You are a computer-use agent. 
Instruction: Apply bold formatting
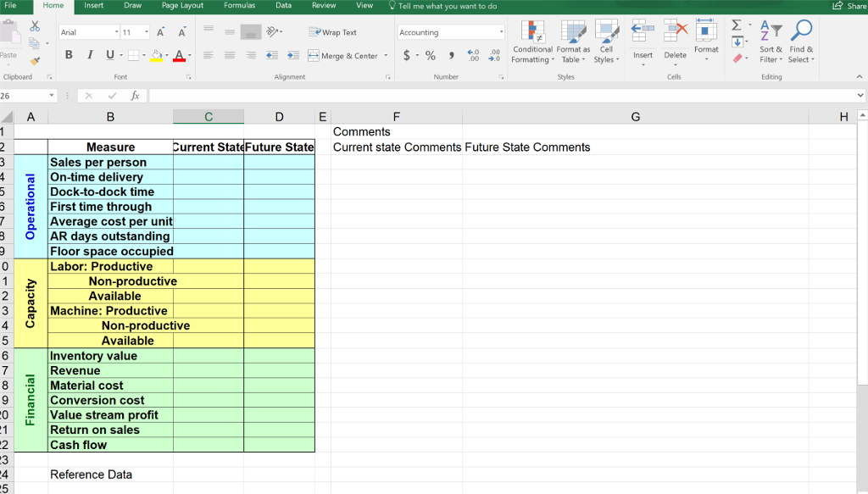click(68, 54)
